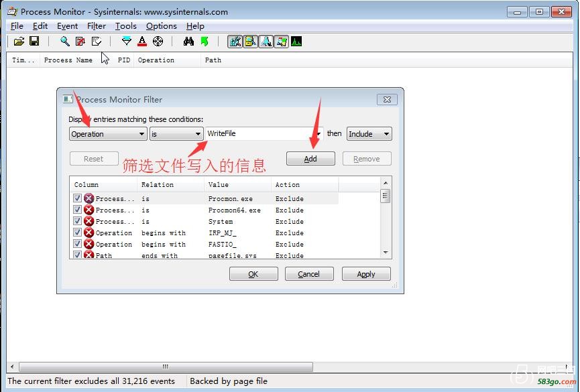Viewport: 580px width, 392px height.
Task: Click the Clear display icon
Action: pyautogui.click(x=97, y=42)
